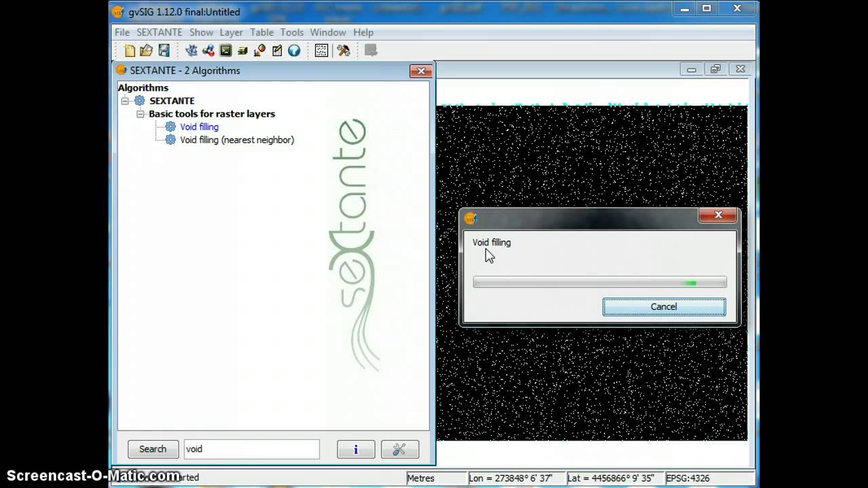Click the Search button
Viewport: 868px width, 488px height.
[153, 449]
